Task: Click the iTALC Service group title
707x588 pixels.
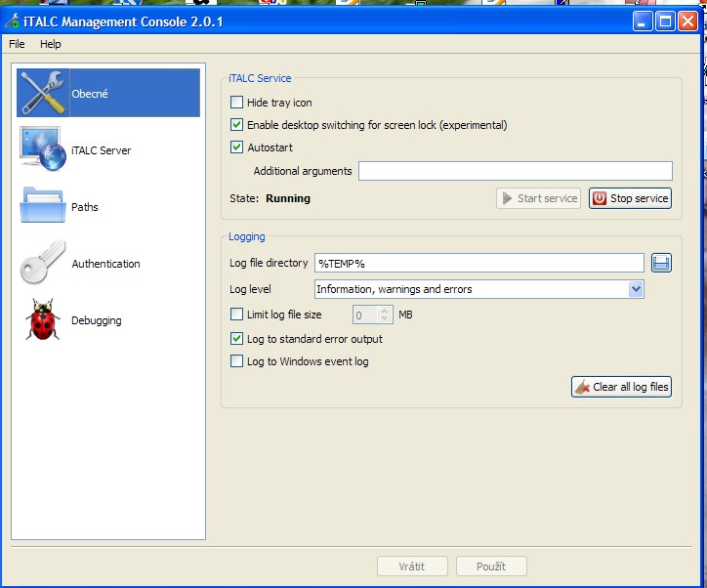Action: click(260, 78)
